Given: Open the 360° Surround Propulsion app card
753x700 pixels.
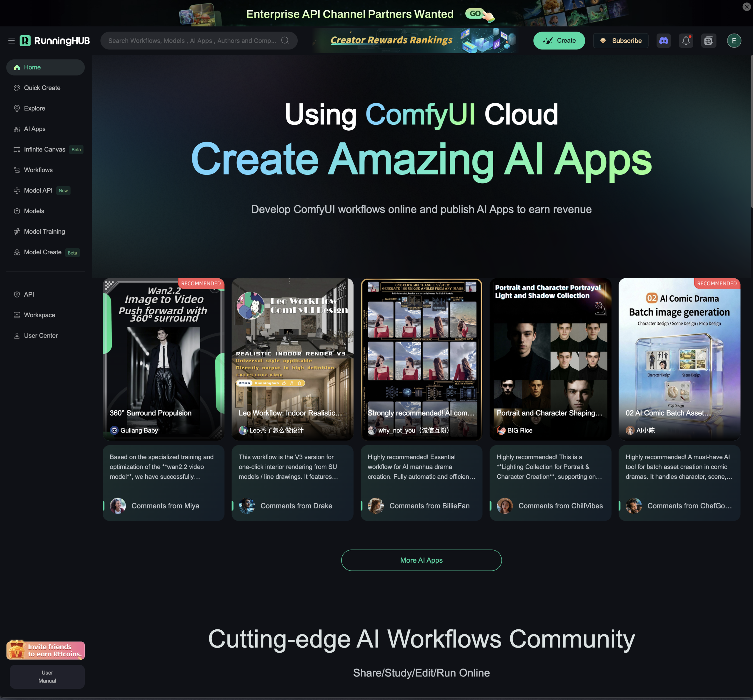Looking at the screenshot, I should (x=164, y=359).
